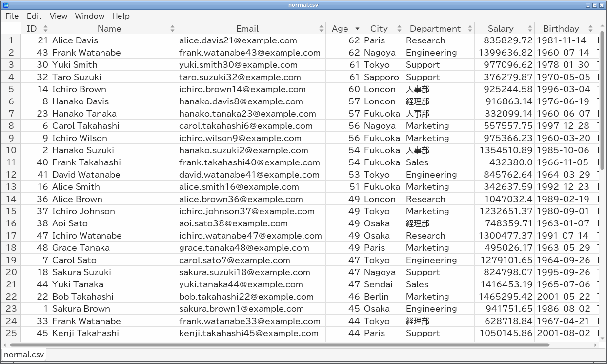Image resolution: width=607 pixels, height=364 pixels.
Task: Click Department column sort arrows
Action: coord(470,29)
